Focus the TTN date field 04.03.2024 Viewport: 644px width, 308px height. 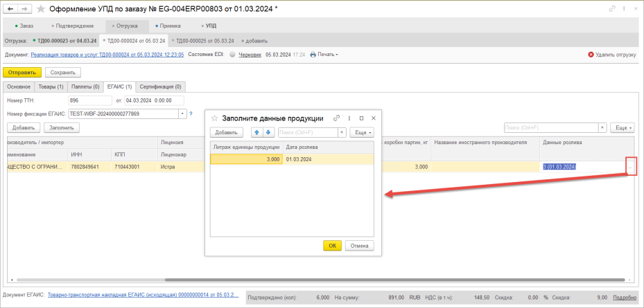tap(155, 100)
